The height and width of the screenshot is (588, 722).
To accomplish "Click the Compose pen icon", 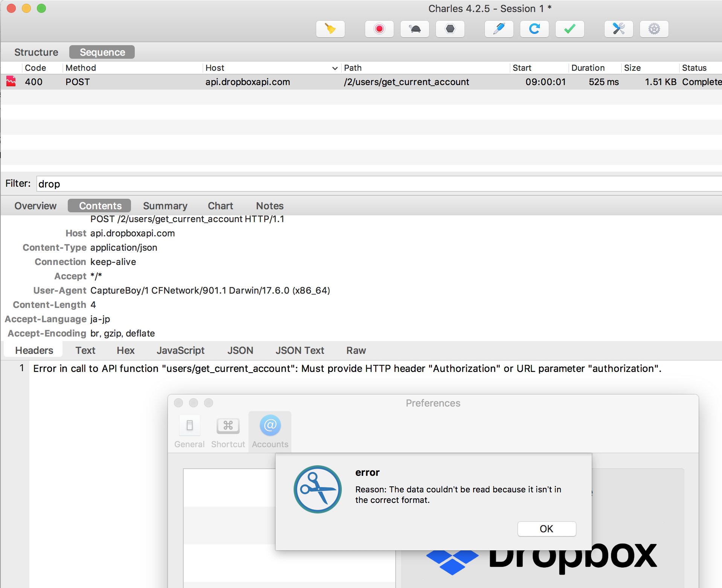I will [499, 29].
